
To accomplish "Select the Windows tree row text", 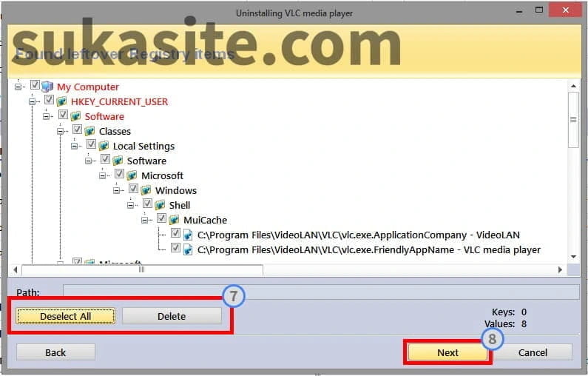I will (176, 191).
